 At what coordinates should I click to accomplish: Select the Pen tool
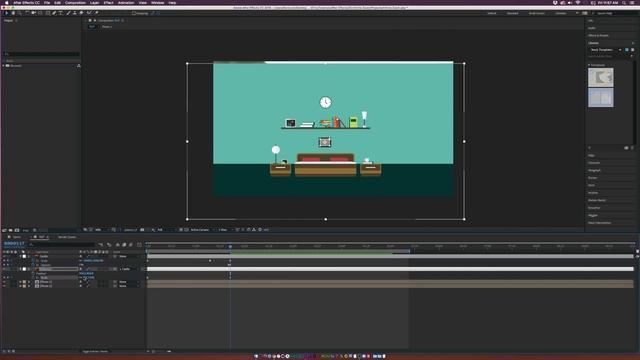(54, 13)
